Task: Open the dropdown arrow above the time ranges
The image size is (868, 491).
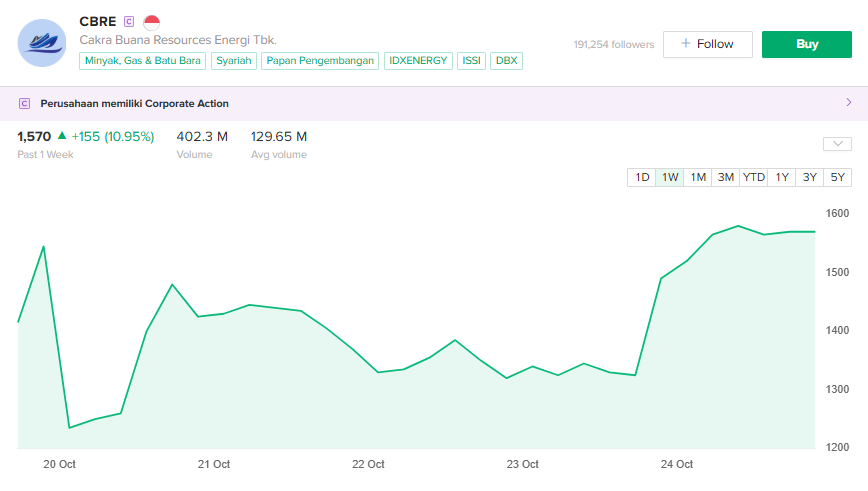Action: point(837,144)
